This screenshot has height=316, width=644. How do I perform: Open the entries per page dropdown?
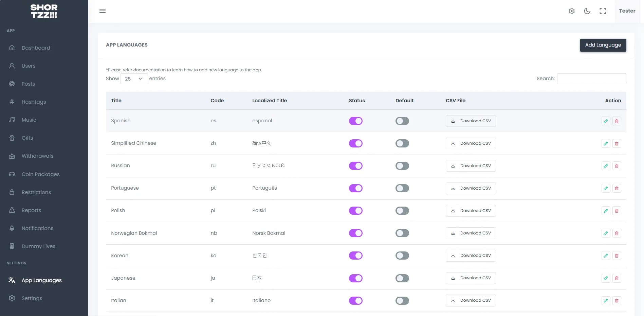tap(134, 79)
